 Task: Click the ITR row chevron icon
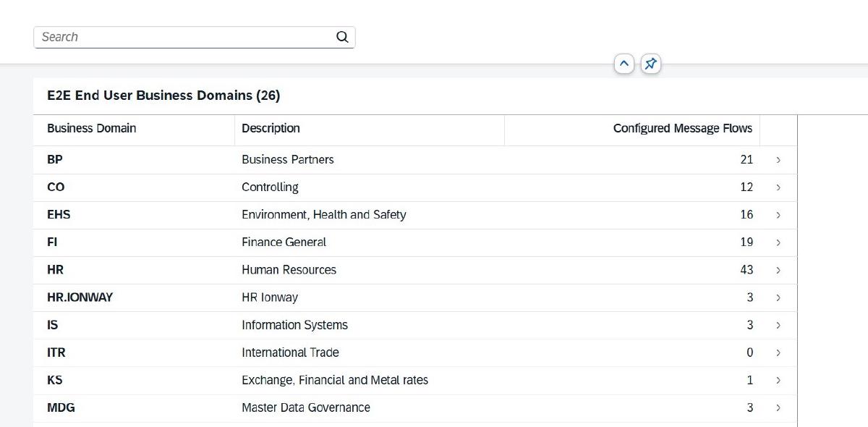coord(778,352)
